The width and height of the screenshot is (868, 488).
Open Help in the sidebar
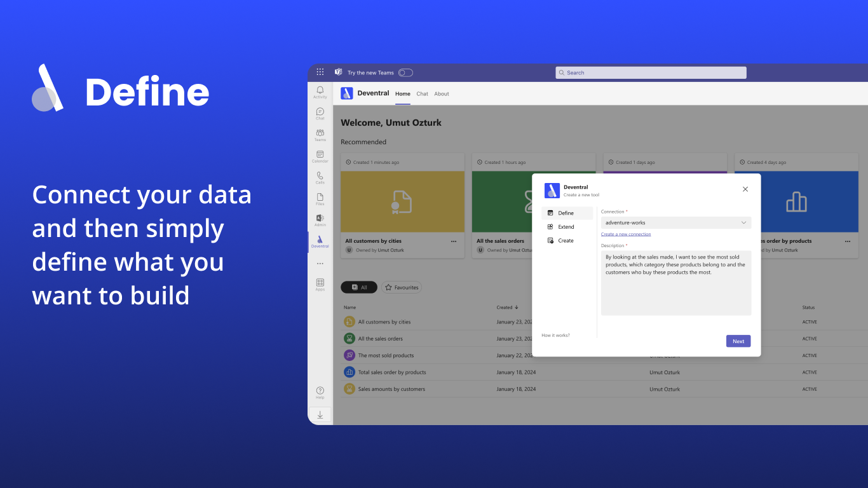point(320,392)
